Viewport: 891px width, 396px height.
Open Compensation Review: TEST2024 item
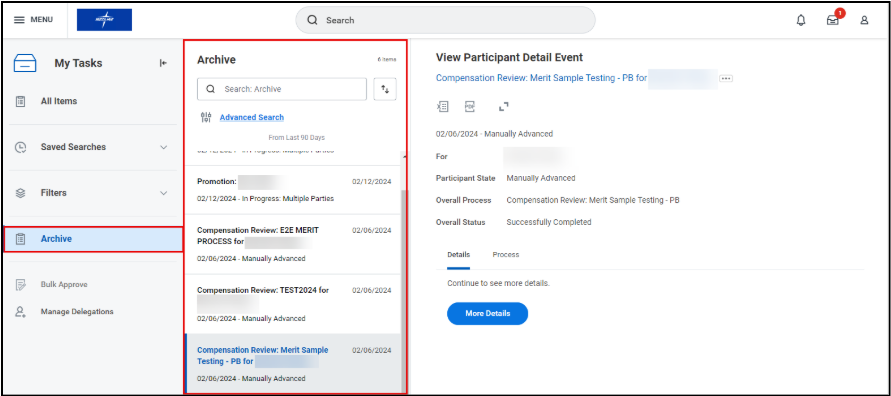(x=293, y=304)
